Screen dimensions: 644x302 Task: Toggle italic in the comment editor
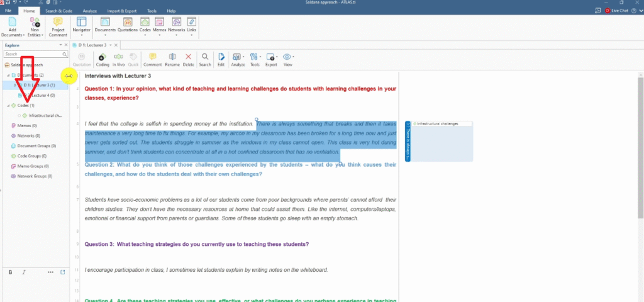pyautogui.click(x=24, y=272)
